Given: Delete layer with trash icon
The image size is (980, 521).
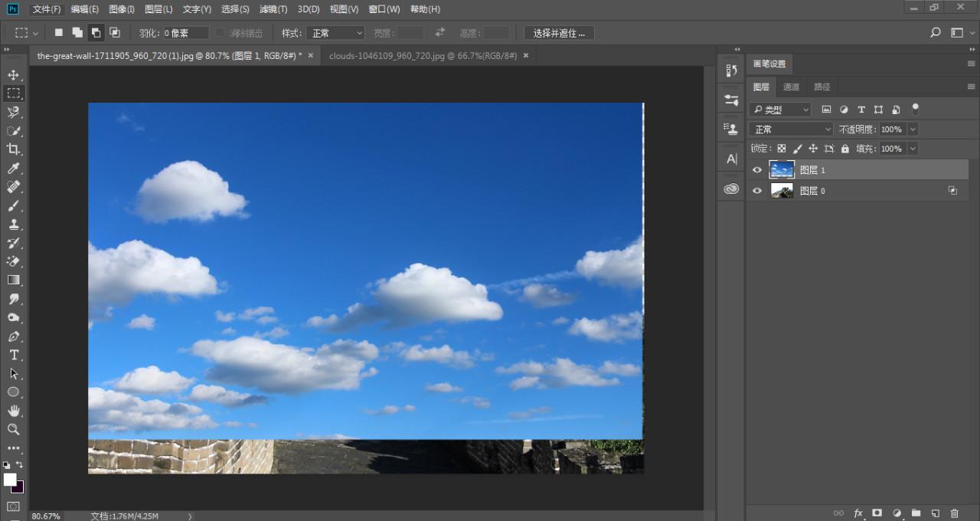Looking at the screenshot, I should click(954, 513).
